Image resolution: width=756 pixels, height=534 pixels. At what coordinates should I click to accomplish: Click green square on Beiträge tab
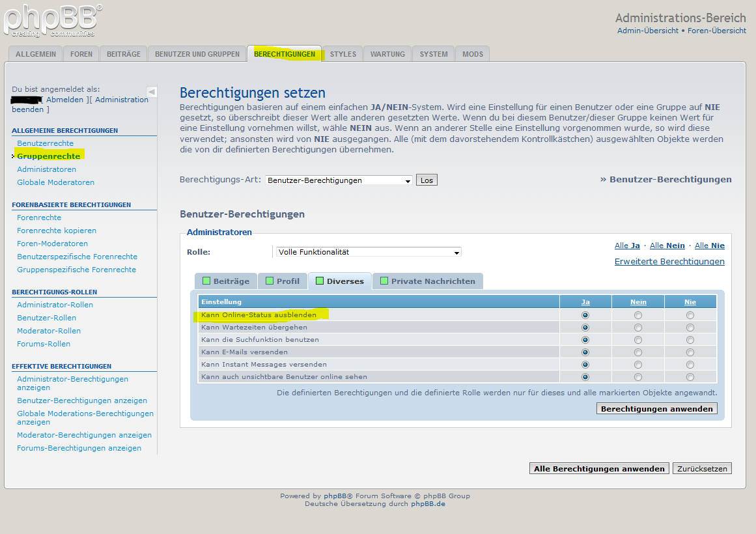pyautogui.click(x=206, y=281)
